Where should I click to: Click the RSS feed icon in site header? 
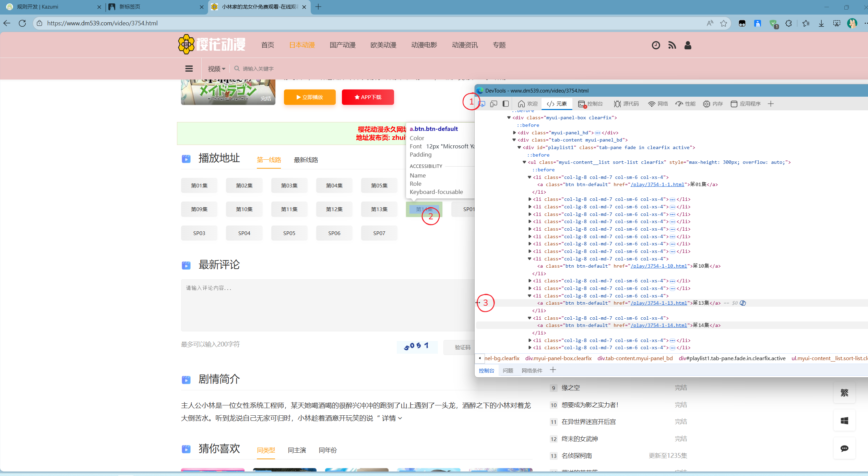[672, 45]
